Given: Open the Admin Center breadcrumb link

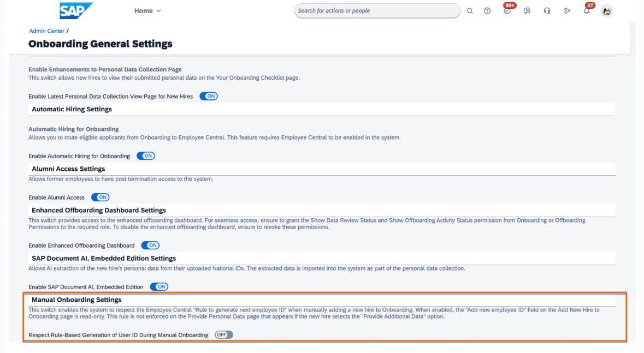Looking at the screenshot, I should click(47, 31).
